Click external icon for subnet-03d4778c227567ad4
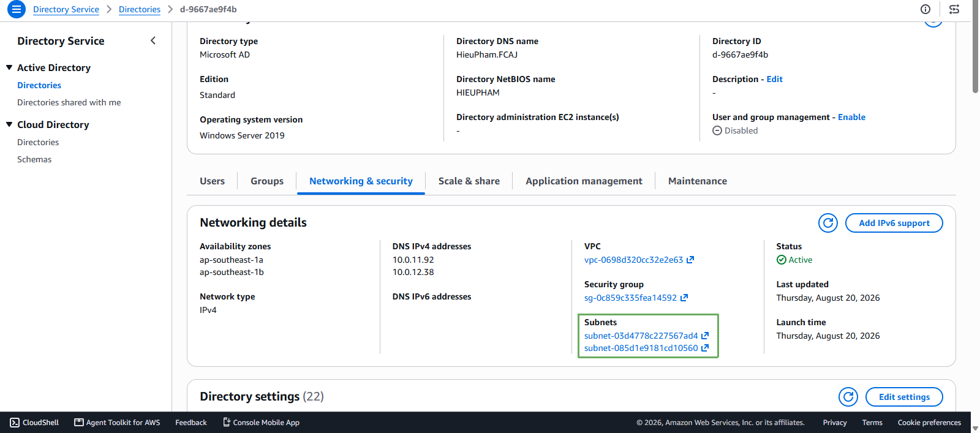 pyautogui.click(x=705, y=336)
